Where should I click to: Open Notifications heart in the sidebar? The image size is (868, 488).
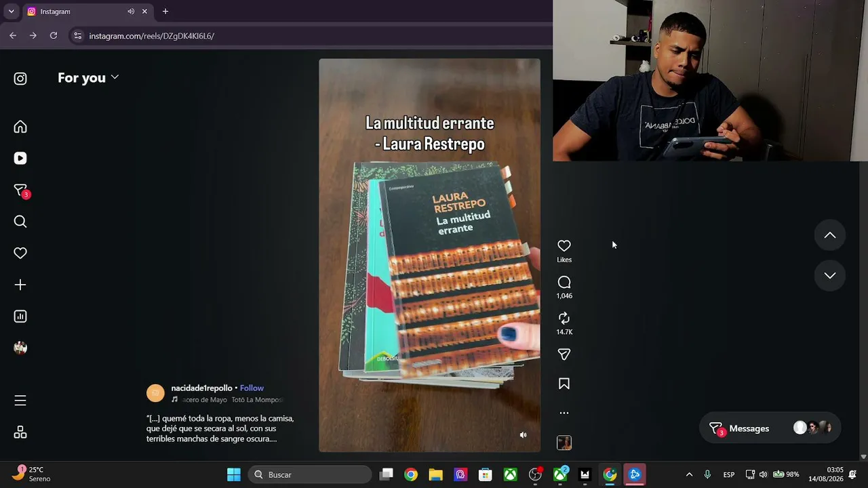tap(20, 253)
